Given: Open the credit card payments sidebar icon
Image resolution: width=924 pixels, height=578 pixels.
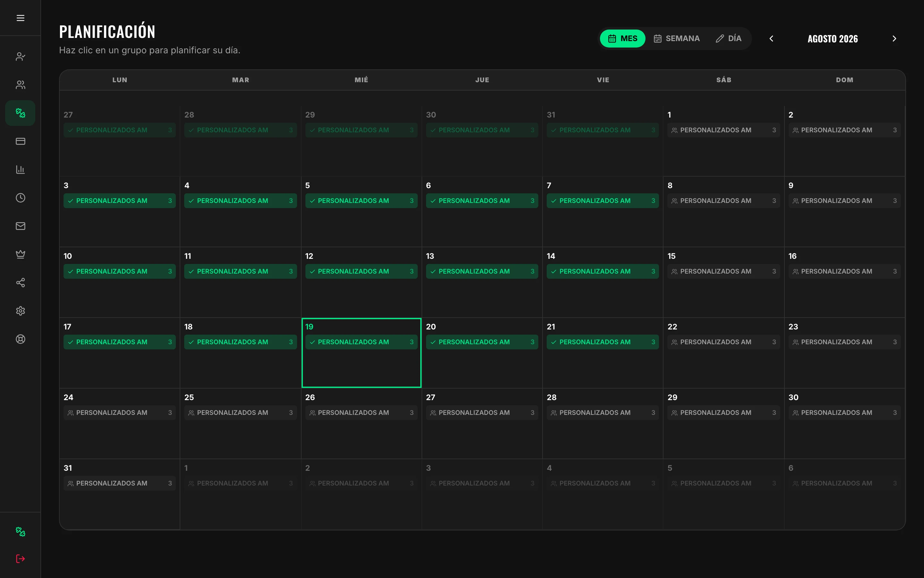Looking at the screenshot, I should (21, 141).
